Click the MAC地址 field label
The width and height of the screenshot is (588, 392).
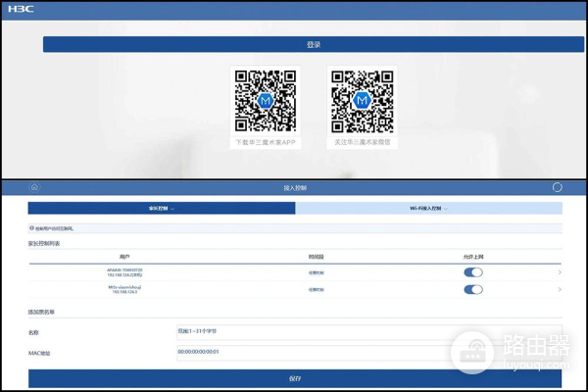pos(39,354)
